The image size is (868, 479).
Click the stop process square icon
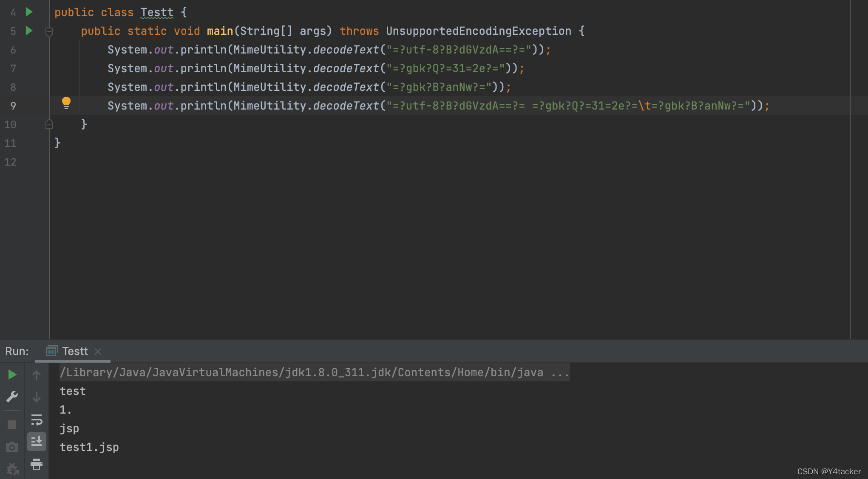[x=12, y=425]
